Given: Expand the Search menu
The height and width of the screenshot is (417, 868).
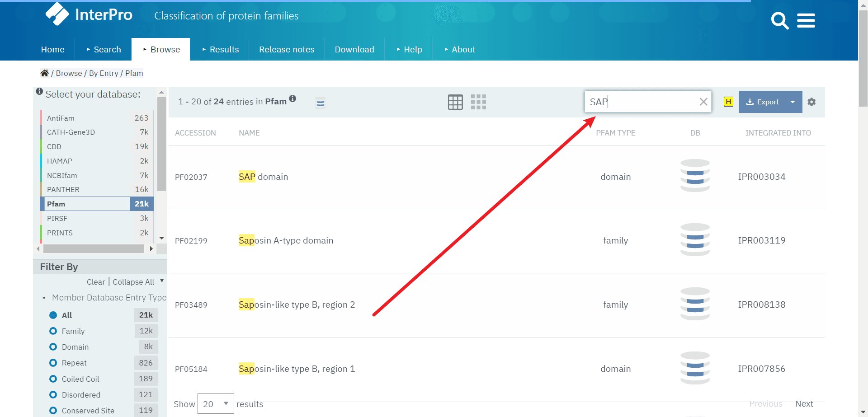Looking at the screenshot, I should 104,49.
